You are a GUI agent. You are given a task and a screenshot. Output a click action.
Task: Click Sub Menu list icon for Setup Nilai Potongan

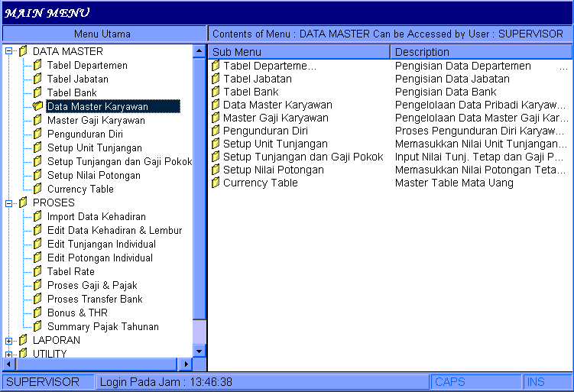pyautogui.click(x=216, y=170)
